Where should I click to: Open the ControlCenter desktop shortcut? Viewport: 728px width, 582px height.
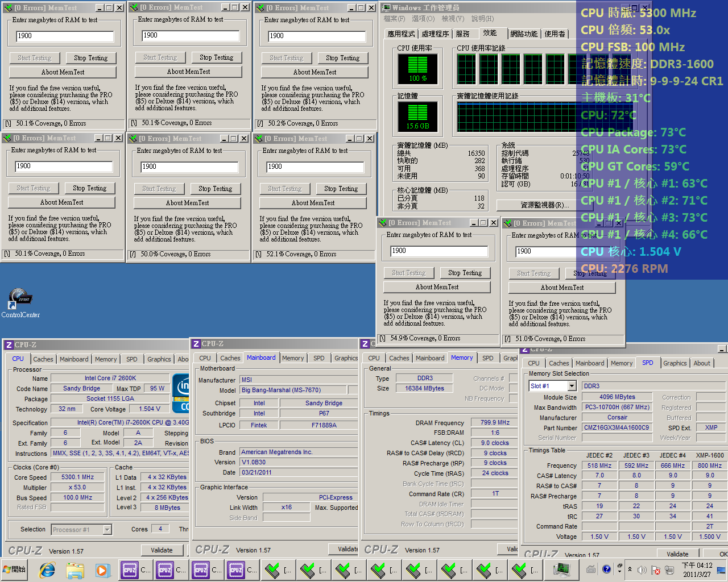click(x=20, y=303)
